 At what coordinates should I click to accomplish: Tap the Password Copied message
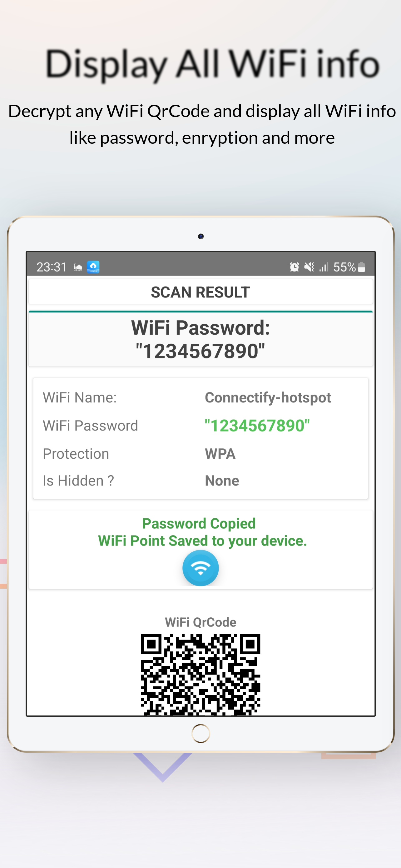(199, 523)
